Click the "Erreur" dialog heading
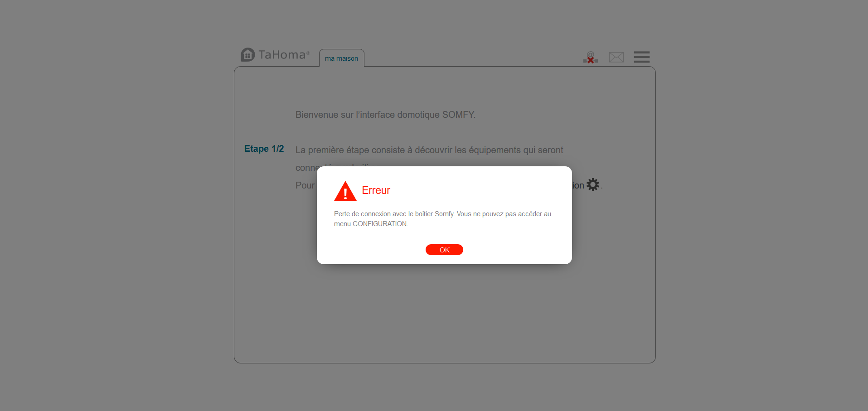Screen dimensions: 868x411 (x=376, y=190)
